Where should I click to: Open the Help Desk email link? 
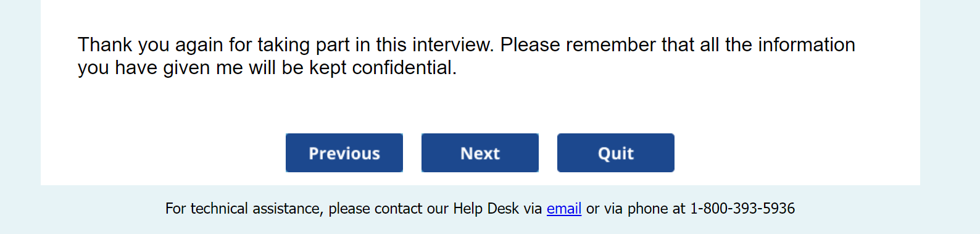point(564,209)
